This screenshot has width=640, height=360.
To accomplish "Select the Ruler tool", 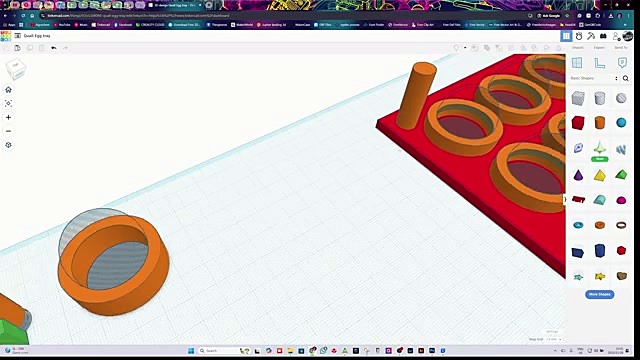I will pos(599,63).
